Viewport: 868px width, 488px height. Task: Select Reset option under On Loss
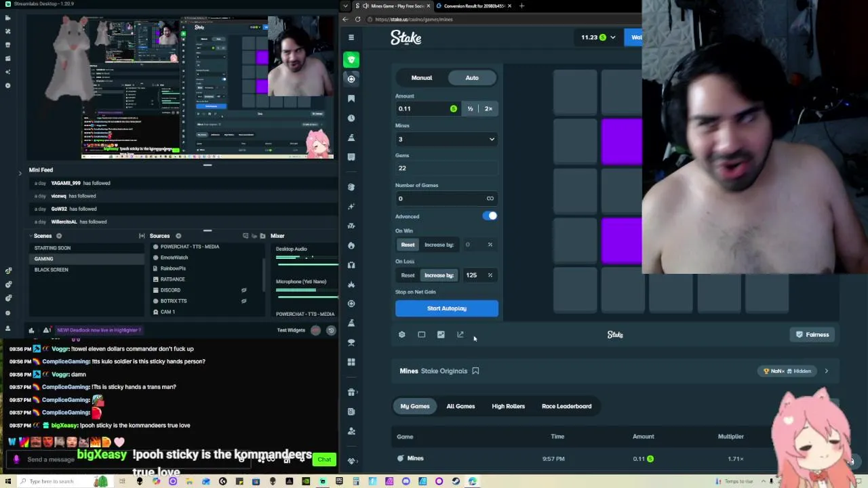coord(408,275)
